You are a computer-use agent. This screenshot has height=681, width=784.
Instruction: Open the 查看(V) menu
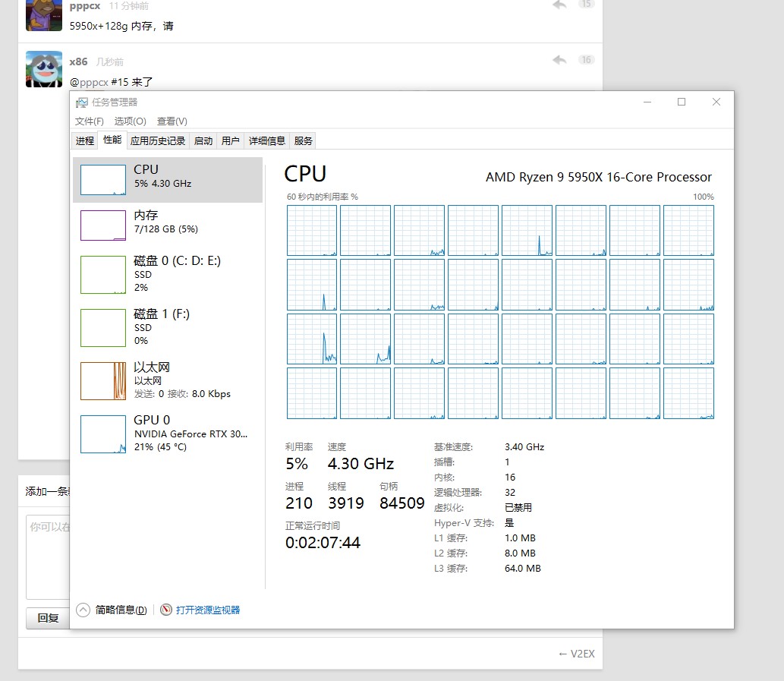(x=172, y=121)
